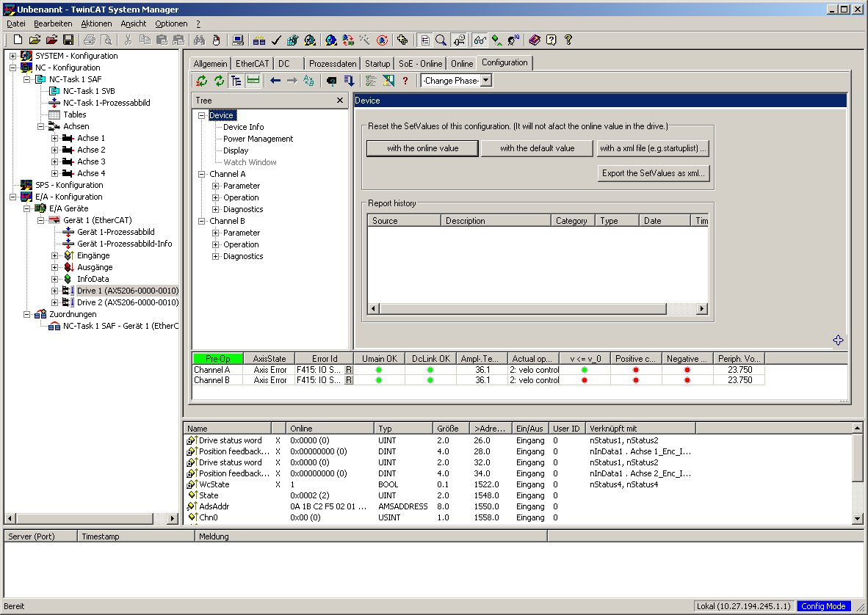
Task: Click the magic wand scan icon
Action: tap(365, 40)
